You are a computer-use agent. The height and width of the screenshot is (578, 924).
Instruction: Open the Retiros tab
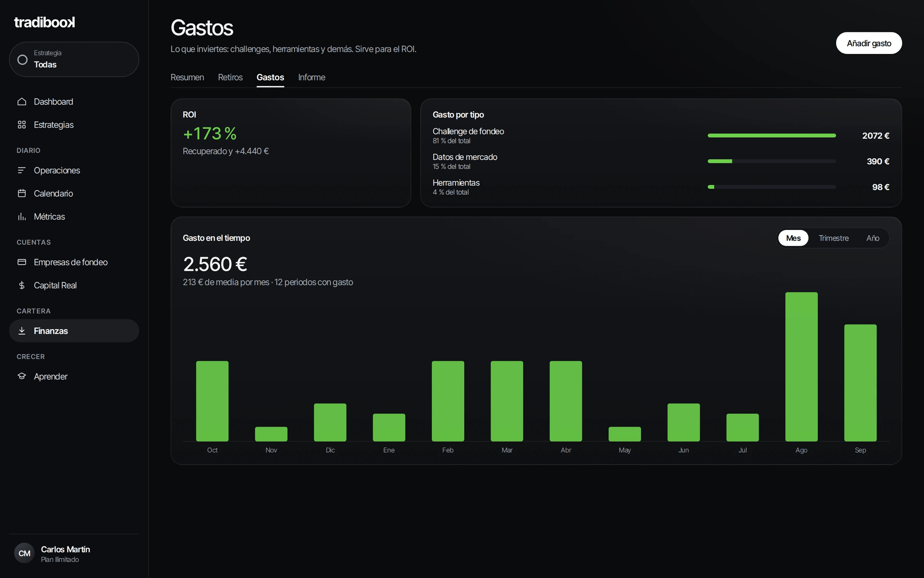(230, 77)
